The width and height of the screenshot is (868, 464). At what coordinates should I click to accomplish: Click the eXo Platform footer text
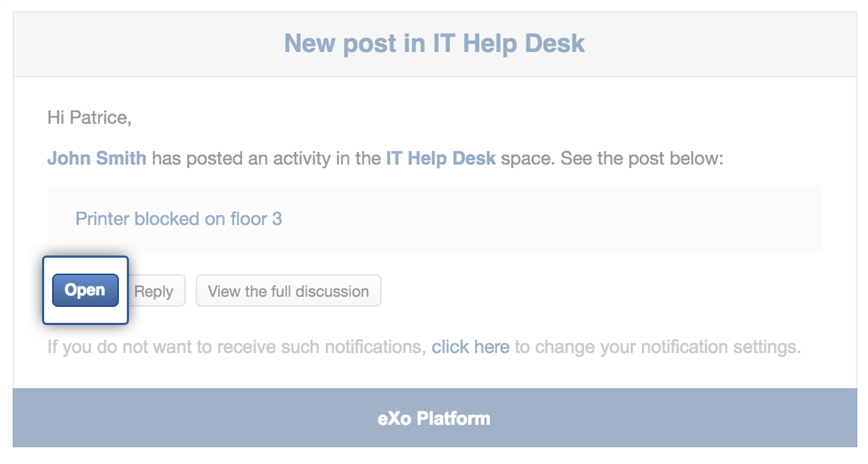[434, 418]
